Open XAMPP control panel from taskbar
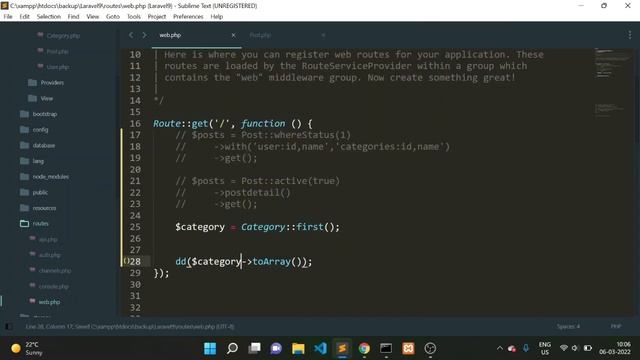The image size is (640, 360). [408, 348]
